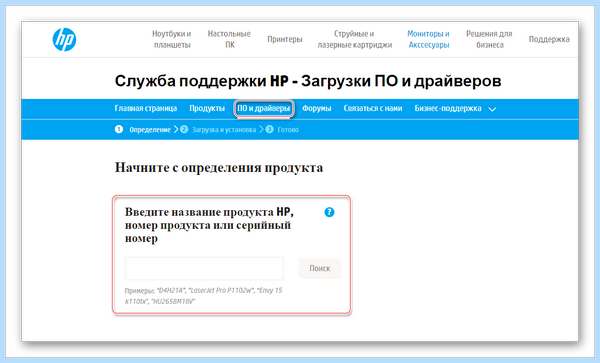This screenshot has width=600, height=363.
Task: Select step 1 Определение
Action: tap(143, 130)
